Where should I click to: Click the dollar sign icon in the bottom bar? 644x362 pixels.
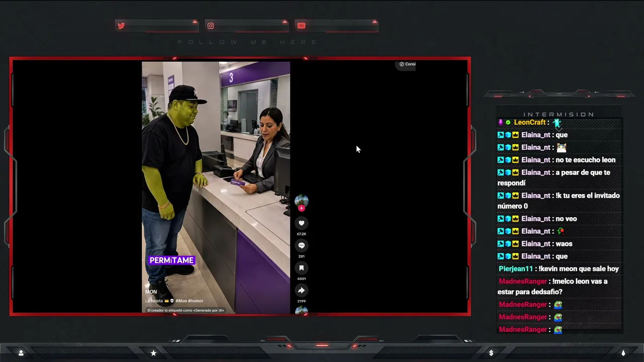(491, 353)
